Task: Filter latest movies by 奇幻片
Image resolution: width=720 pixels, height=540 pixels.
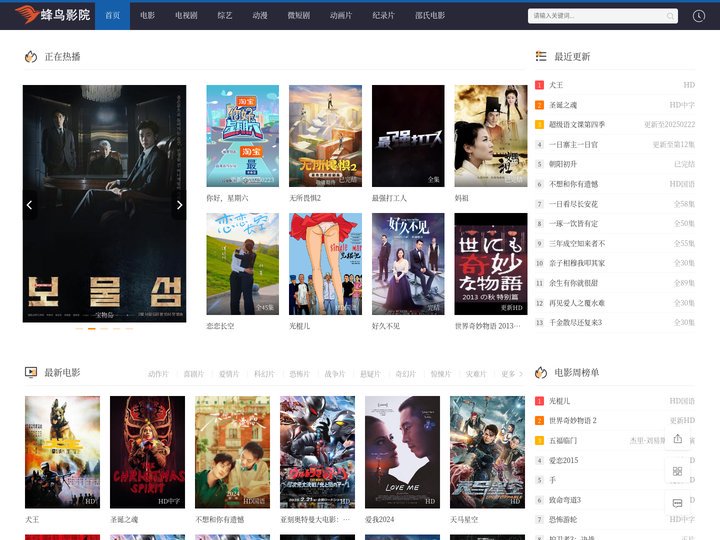Action: (405, 374)
